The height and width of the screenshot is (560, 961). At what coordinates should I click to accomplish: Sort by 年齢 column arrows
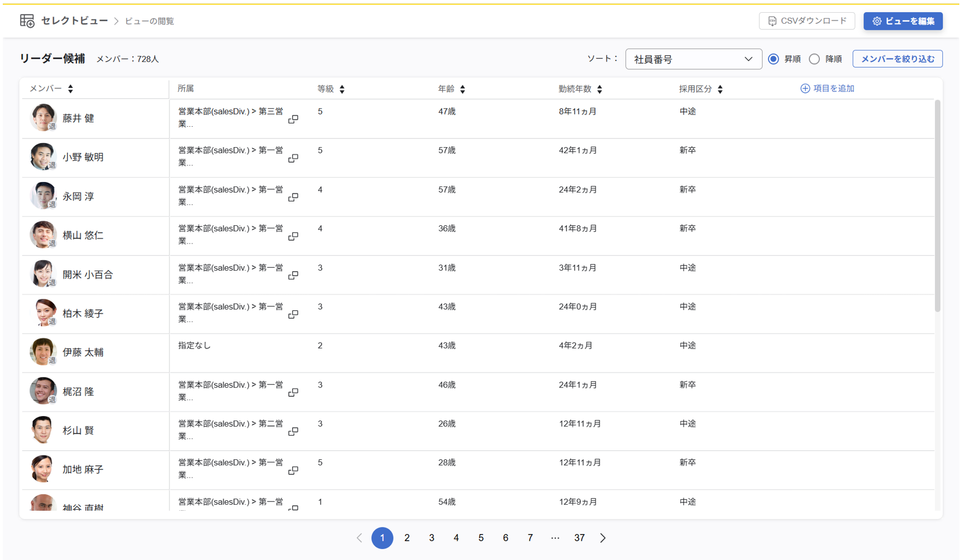pyautogui.click(x=463, y=89)
